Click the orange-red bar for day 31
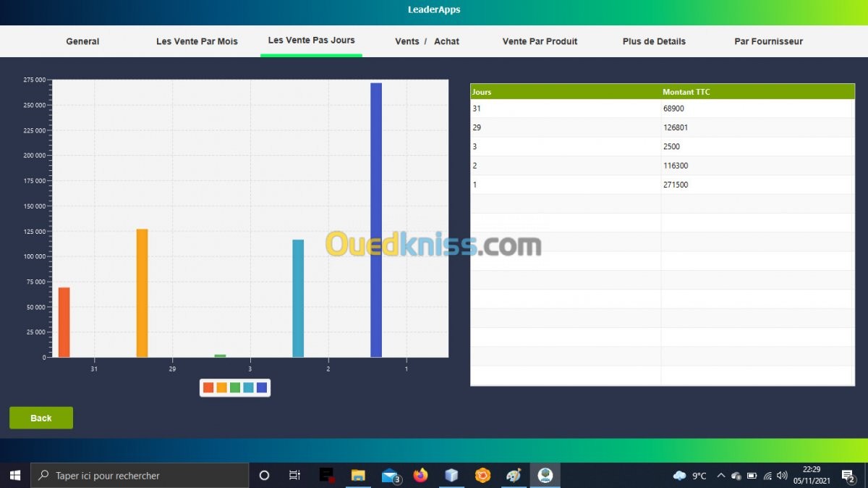The image size is (868, 488). click(64, 322)
